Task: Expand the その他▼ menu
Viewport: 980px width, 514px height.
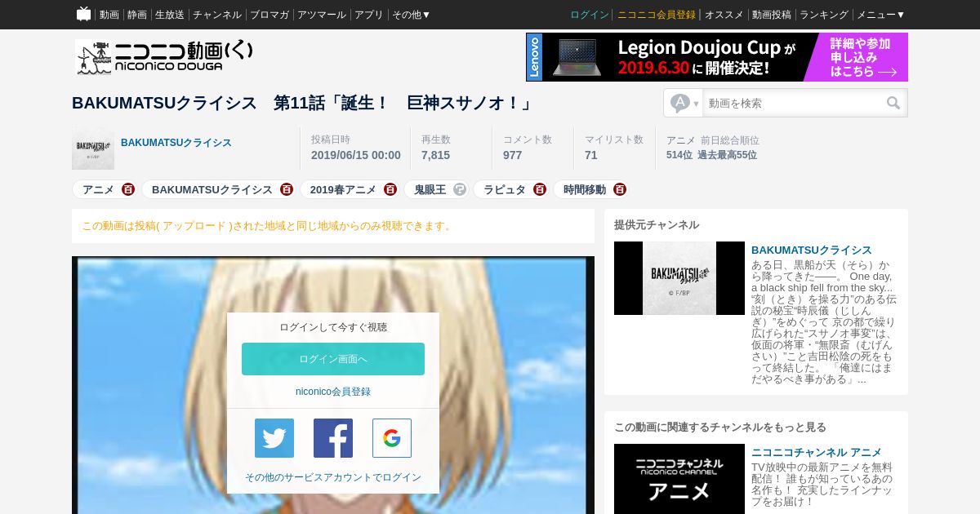Action: click(411, 15)
